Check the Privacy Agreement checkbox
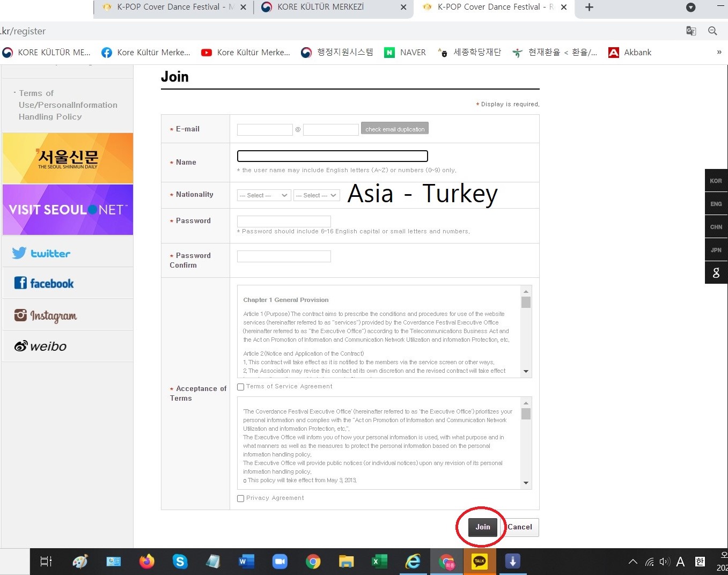Image resolution: width=728 pixels, height=575 pixels. point(241,498)
